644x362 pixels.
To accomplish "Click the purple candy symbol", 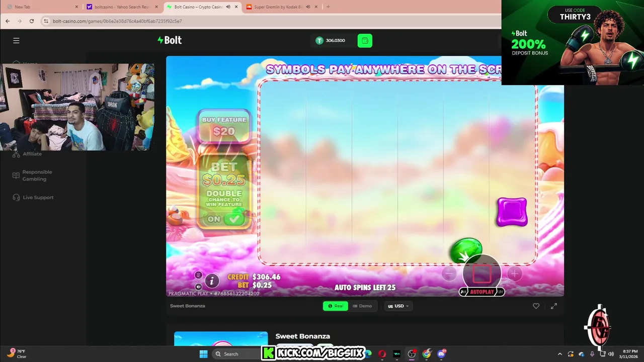I will coord(512,212).
